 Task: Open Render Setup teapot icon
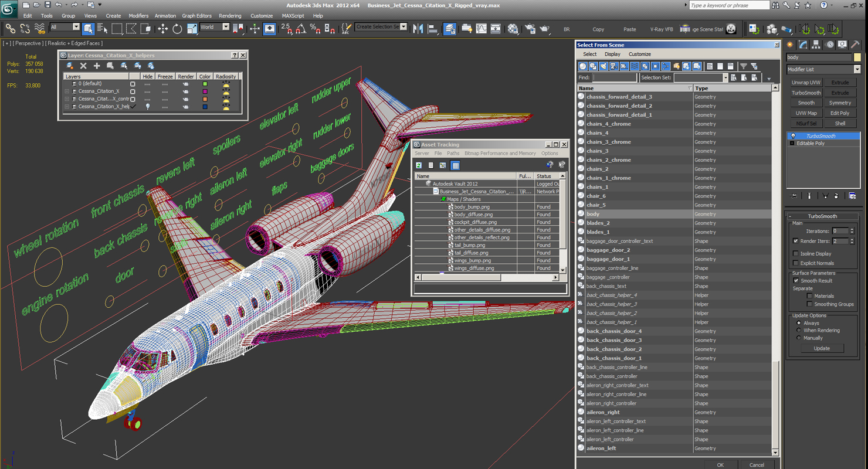(x=530, y=28)
